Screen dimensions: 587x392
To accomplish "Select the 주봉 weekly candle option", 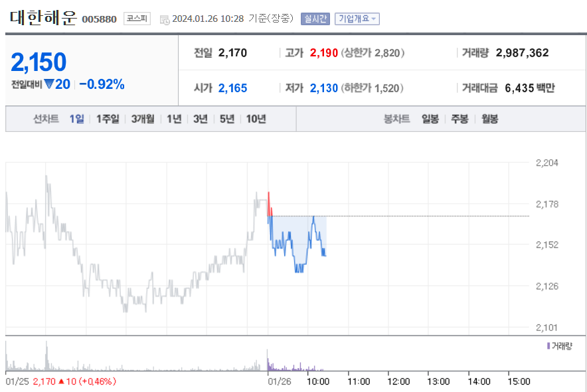I will click(458, 119).
